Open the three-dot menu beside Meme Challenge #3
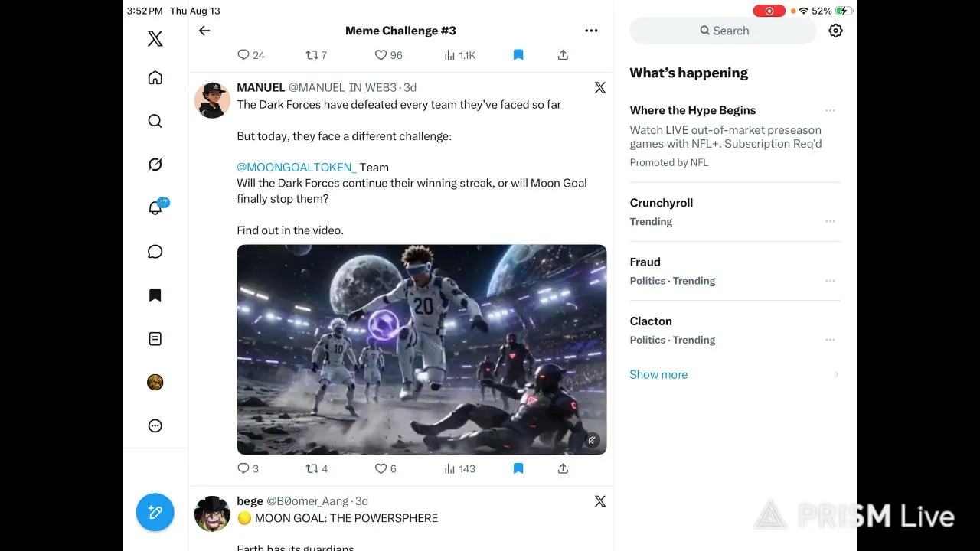Screen dimensions: 980x551 pyautogui.click(x=591, y=31)
